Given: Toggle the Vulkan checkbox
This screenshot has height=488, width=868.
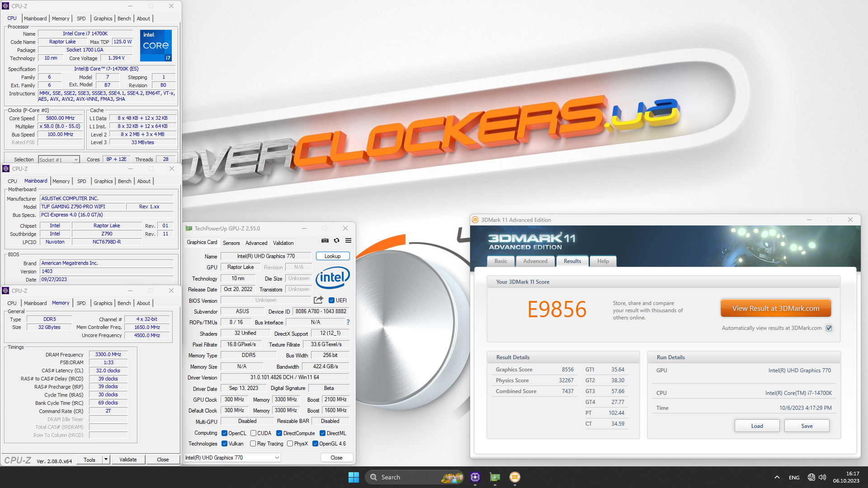Looking at the screenshot, I should pyautogui.click(x=224, y=444).
